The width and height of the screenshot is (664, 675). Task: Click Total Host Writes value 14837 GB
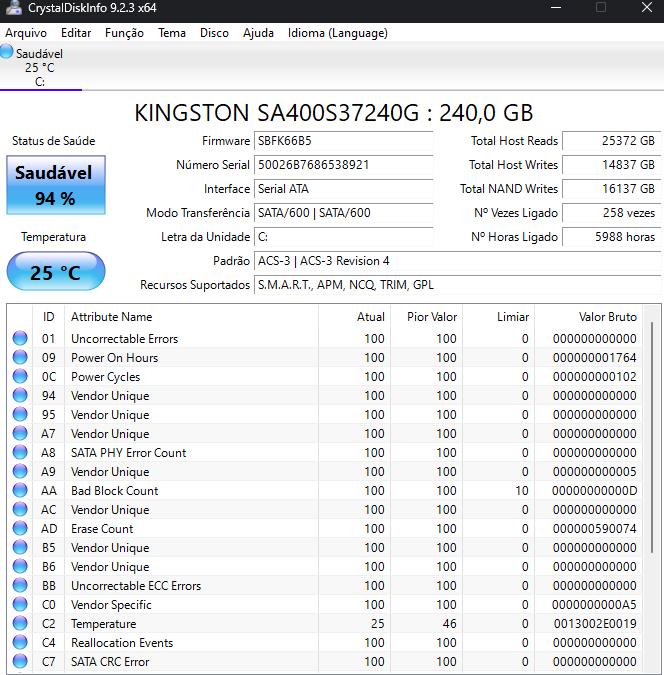click(611, 165)
